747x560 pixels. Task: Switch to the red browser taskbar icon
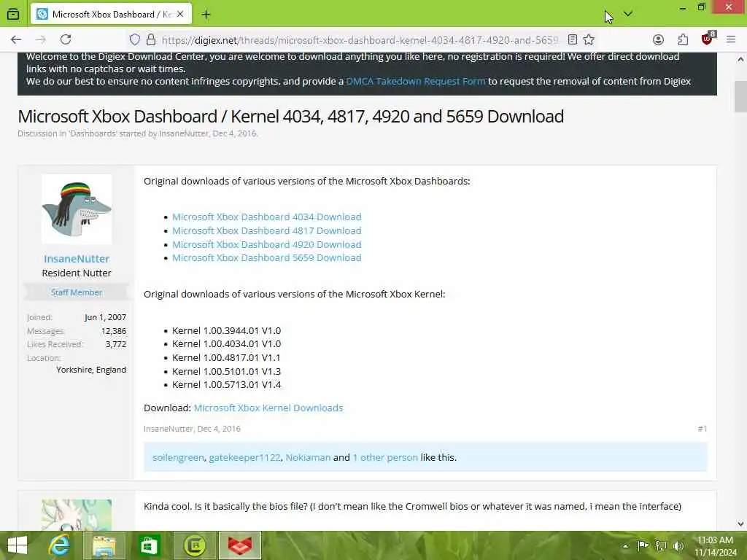pyautogui.click(x=240, y=545)
